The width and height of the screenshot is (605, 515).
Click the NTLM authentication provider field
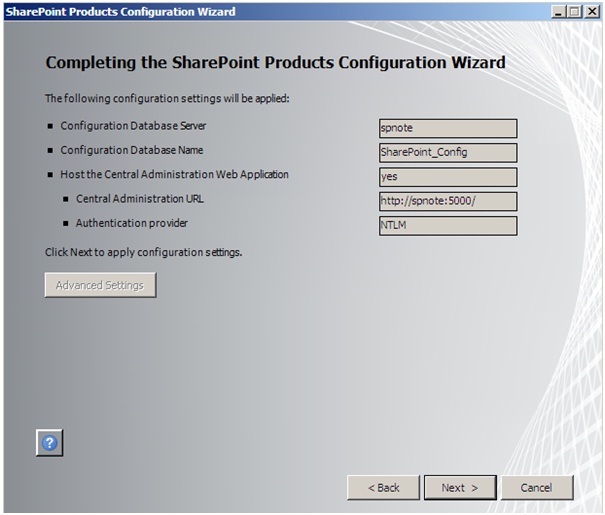click(448, 225)
